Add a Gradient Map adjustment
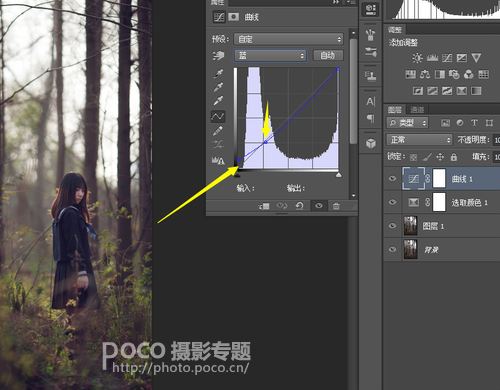This screenshot has height=390, width=500. point(476,90)
